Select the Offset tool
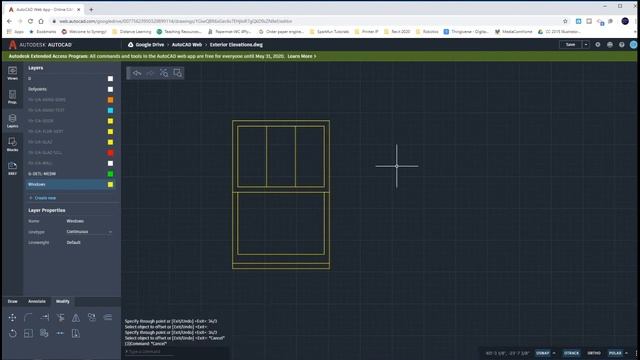Screen dimensions: 640x360 pyautogui.click(x=108, y=317)
